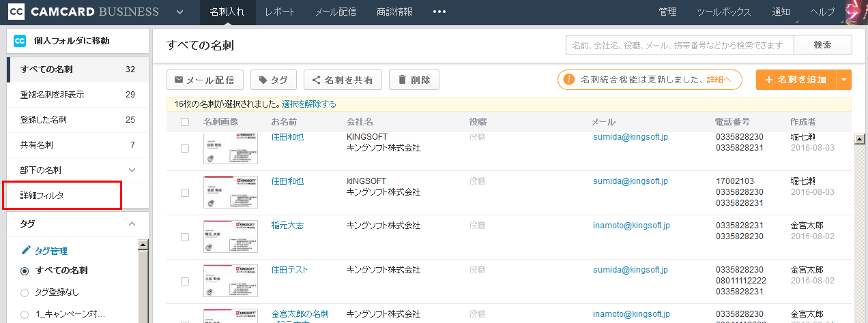The height and width of the screenshot is (323, 868).
Task: Click the 選択を解除する link
Action: coord(309,104)
